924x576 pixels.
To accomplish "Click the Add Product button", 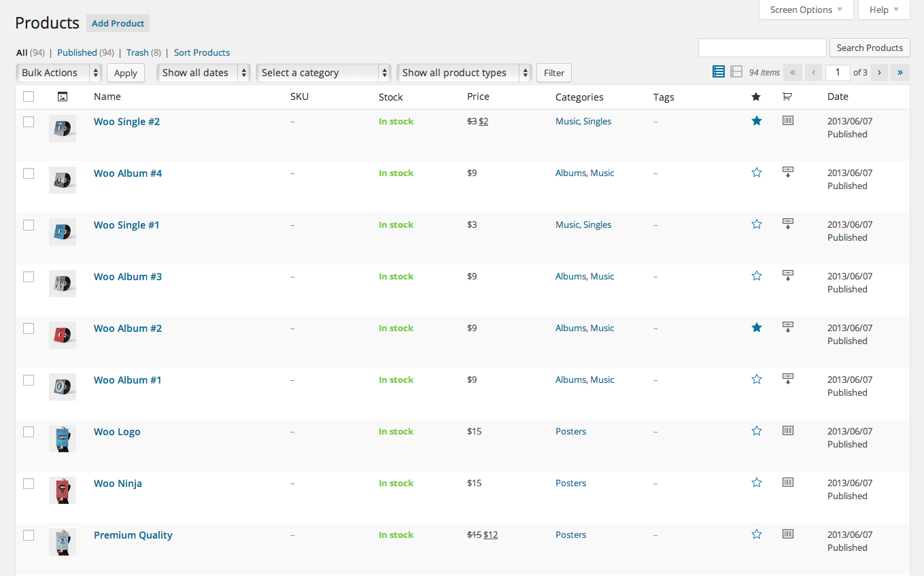I will (118, 22).
